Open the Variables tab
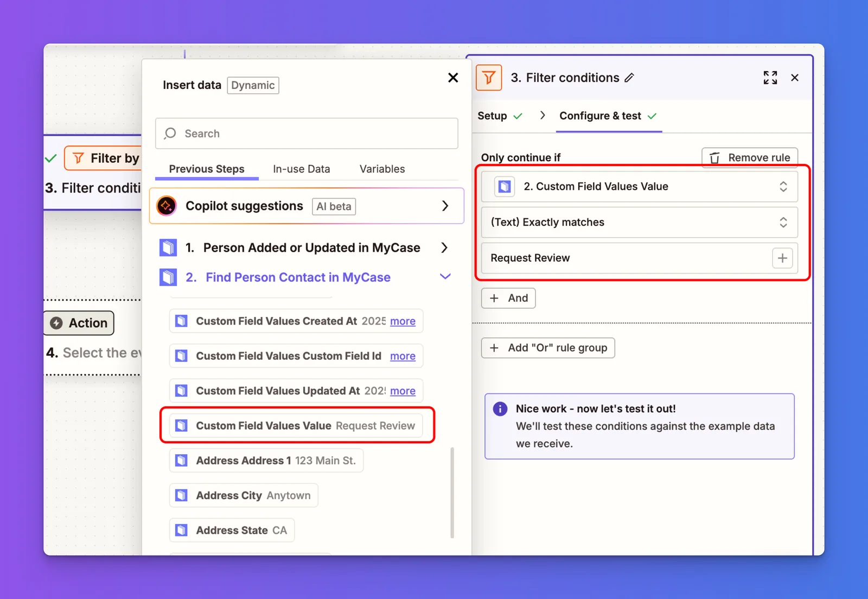Screen dimensions: 868x599 coord(382,169)
